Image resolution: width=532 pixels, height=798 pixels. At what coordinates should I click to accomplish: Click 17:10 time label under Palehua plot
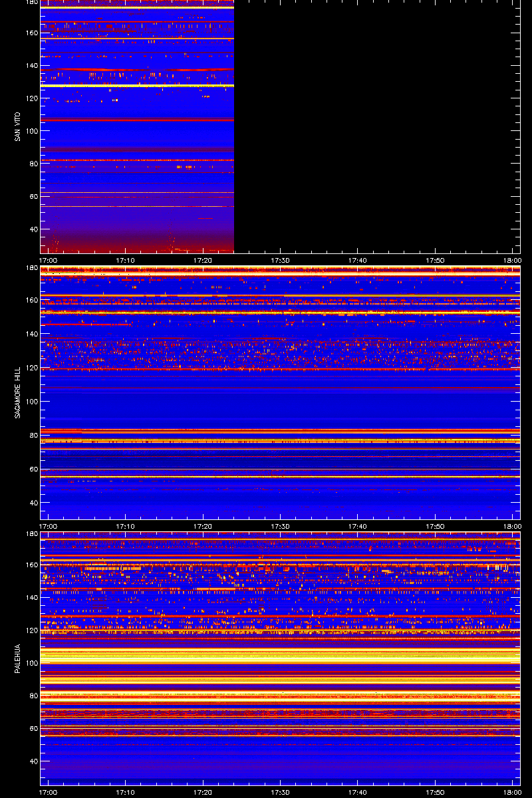pyautogui.click(x=126, y=792)
